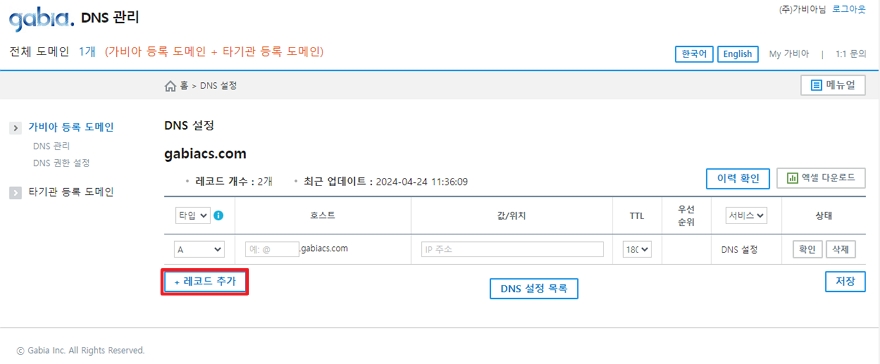The image size is (880, 364).
Task: Select DNS 권한 설정 in sidebar
Action: 61,163
